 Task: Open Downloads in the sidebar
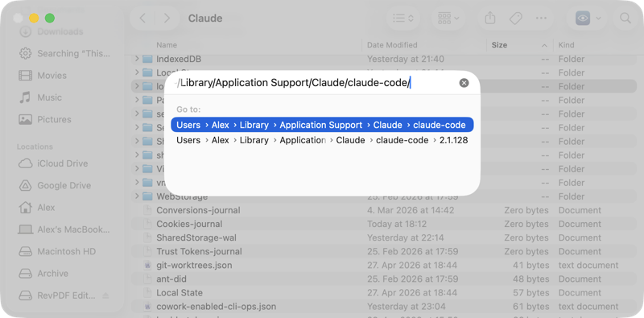click(x=60, y=31)
